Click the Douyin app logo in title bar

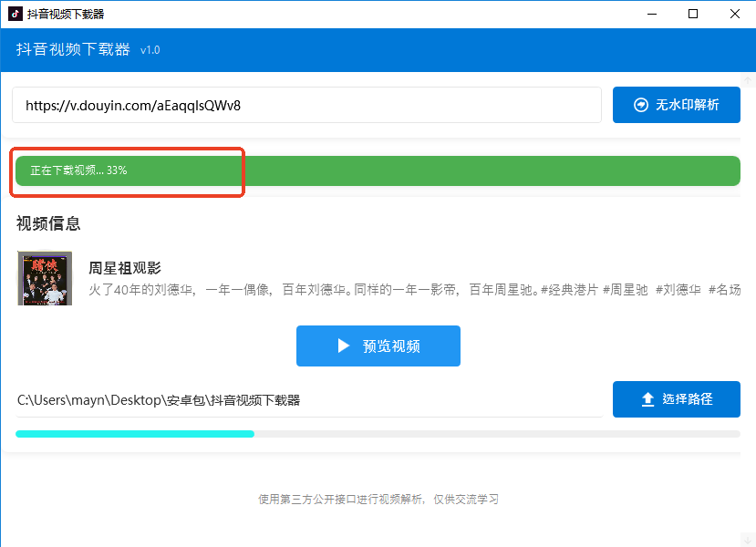point(15,14)
